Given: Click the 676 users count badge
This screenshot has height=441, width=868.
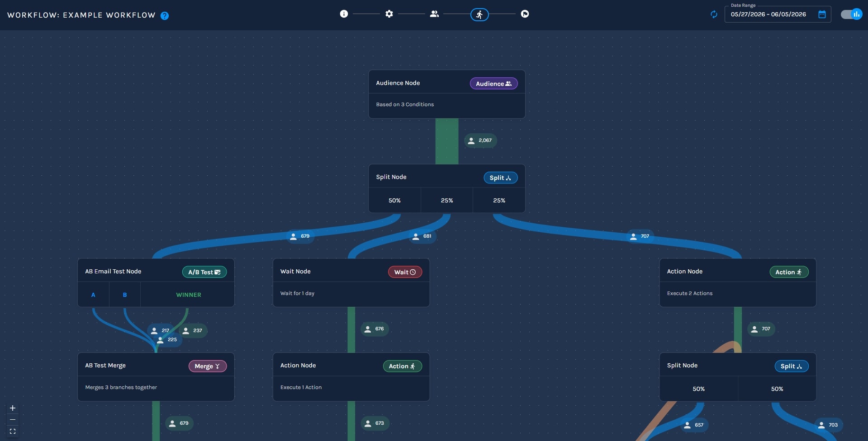Looking at the screenshot, I should [375, 329].
